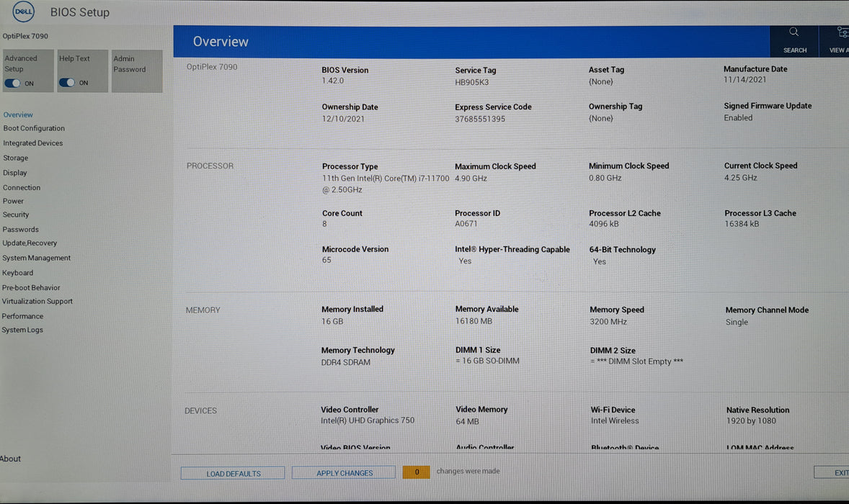Image resolution: width=849 pixels, height=504 pixels.
Task: Click Processor ID value A0671
Action: point(466,224)
